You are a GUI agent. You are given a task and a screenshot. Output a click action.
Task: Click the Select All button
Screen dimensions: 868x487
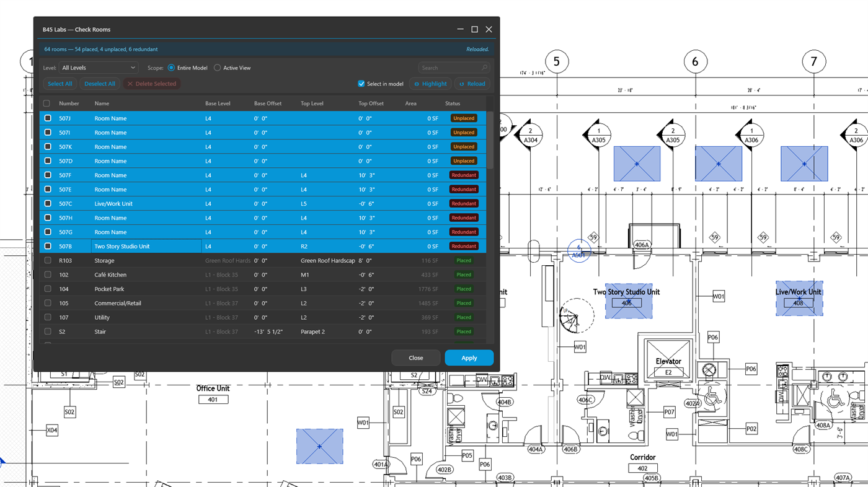(60, 84)
